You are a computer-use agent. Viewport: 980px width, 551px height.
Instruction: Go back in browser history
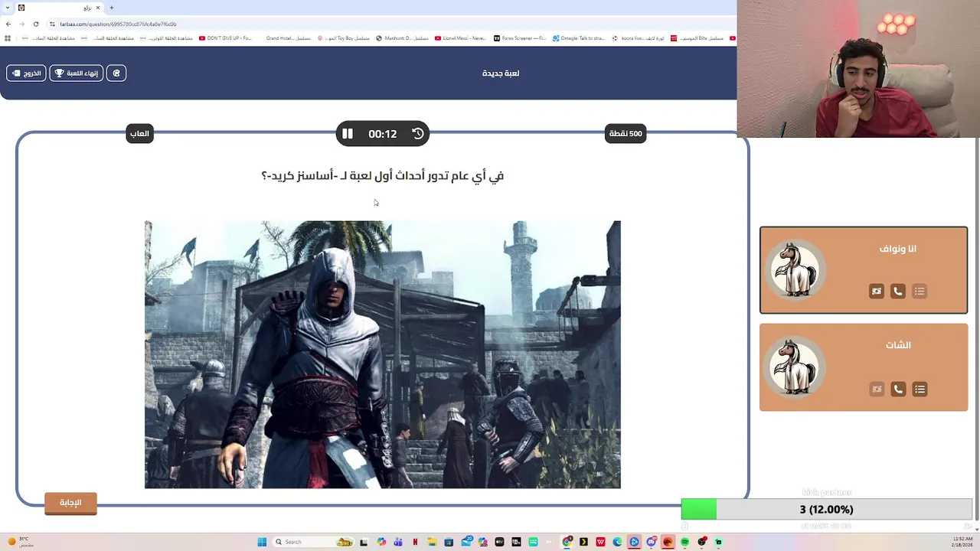pos(8,24)
